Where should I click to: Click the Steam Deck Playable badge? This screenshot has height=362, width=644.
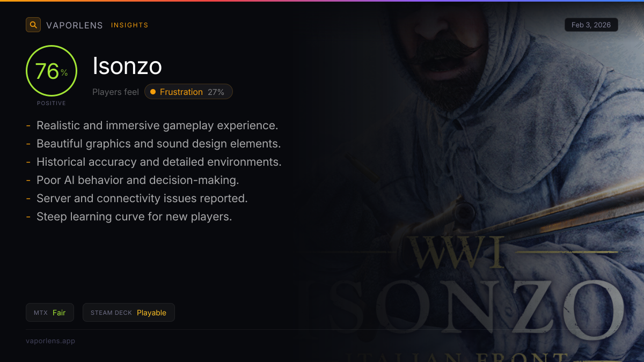129,313
